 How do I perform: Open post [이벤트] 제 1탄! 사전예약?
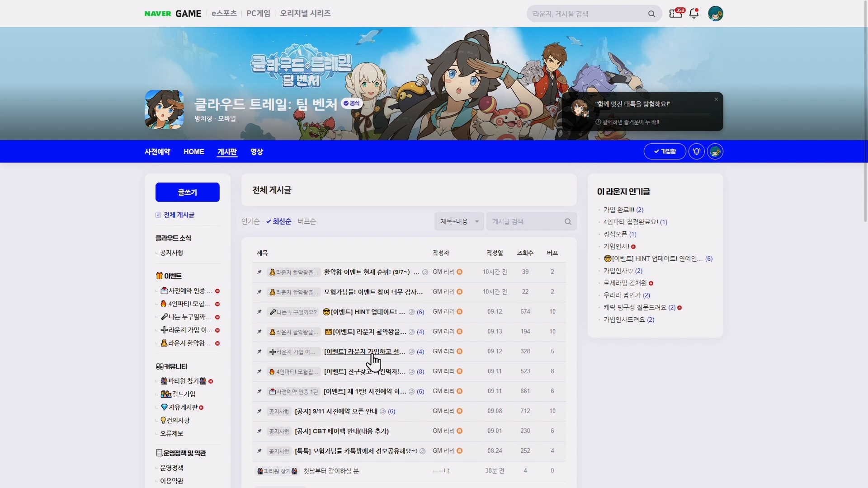tap(365, 392)
